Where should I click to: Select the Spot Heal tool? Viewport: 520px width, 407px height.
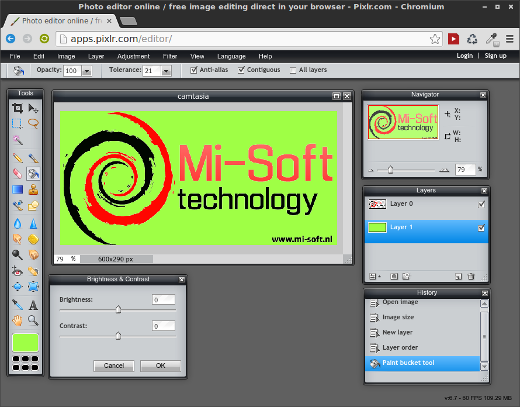click(33, 271)
